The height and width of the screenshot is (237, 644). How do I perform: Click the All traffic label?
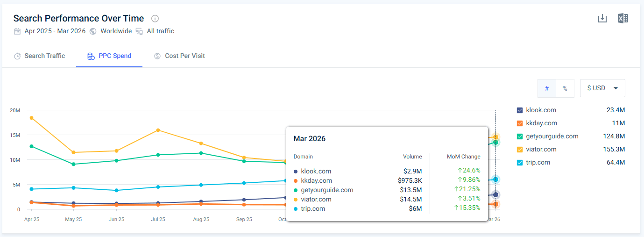click(x=161, y=31)
